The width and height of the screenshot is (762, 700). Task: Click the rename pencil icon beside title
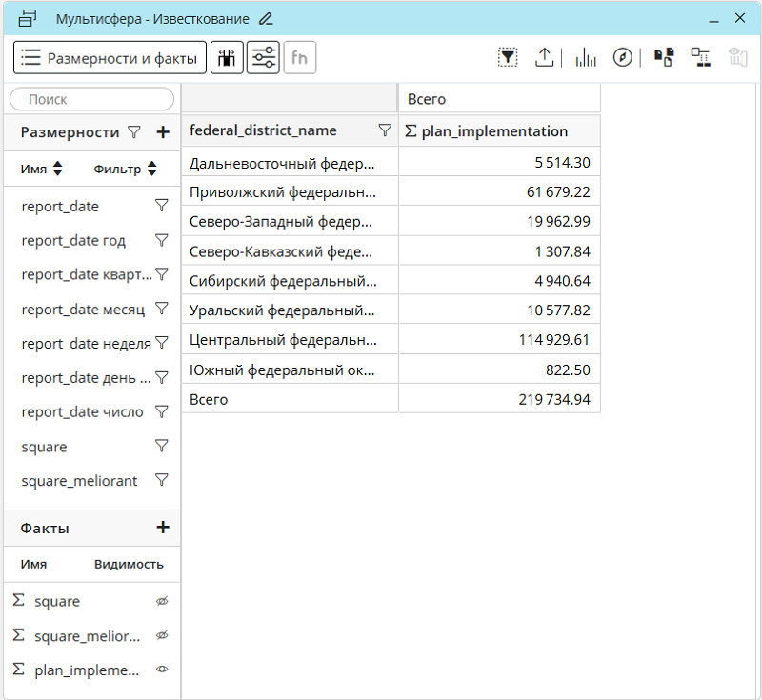pyautogui.click(x=266, y=19)
